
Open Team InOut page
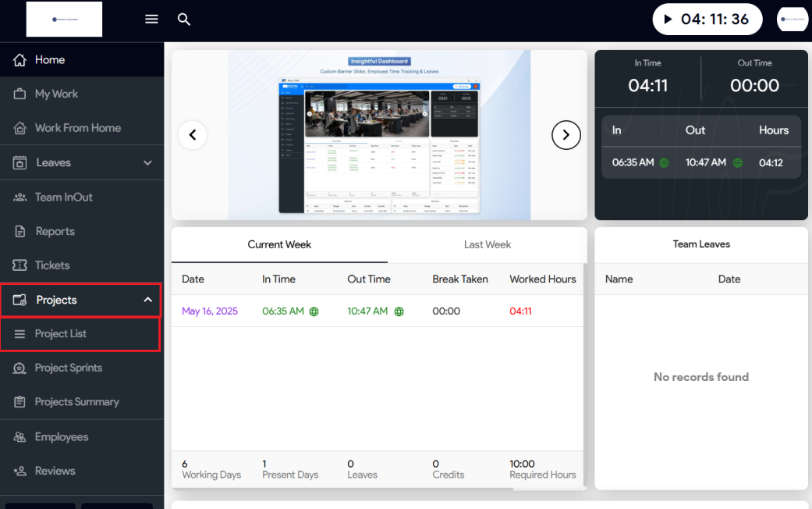(x=63, y=198)
